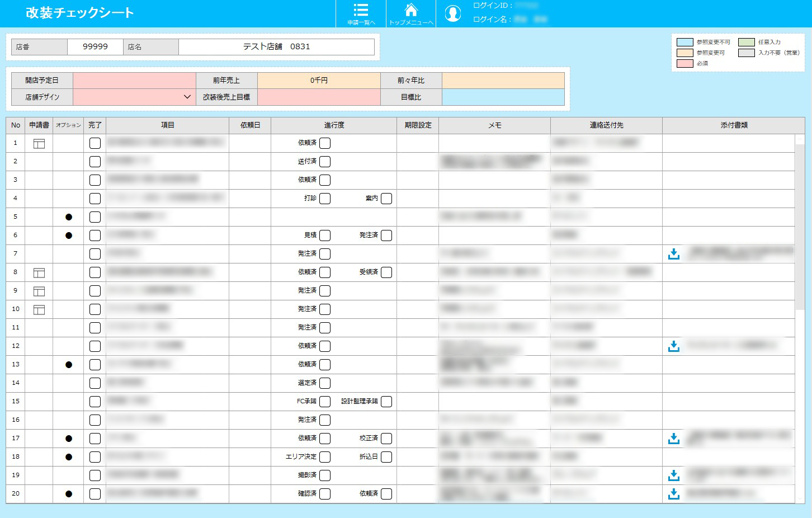Check the 完了 checkbox for row 1

point(95,143)
